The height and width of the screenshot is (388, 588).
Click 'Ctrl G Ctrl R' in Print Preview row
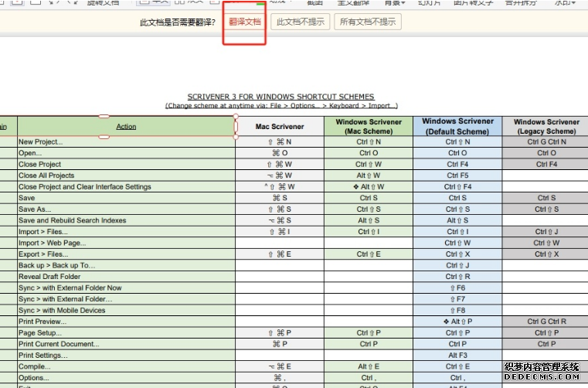pos(546,322)
